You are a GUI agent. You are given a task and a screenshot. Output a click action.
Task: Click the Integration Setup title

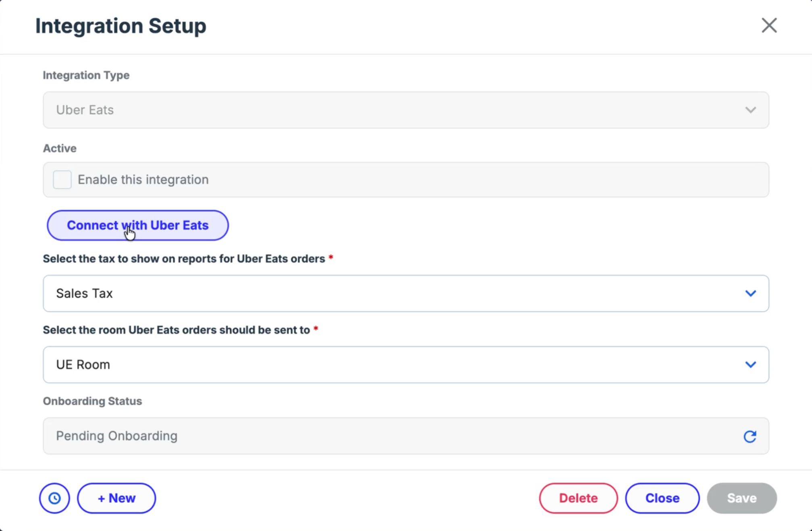coord(121,26)
